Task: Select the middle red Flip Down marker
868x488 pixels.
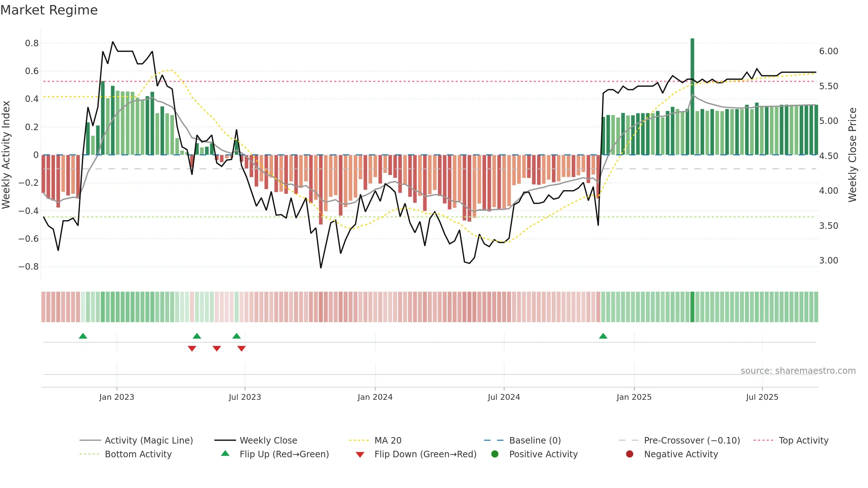Action: coord(217,348)
